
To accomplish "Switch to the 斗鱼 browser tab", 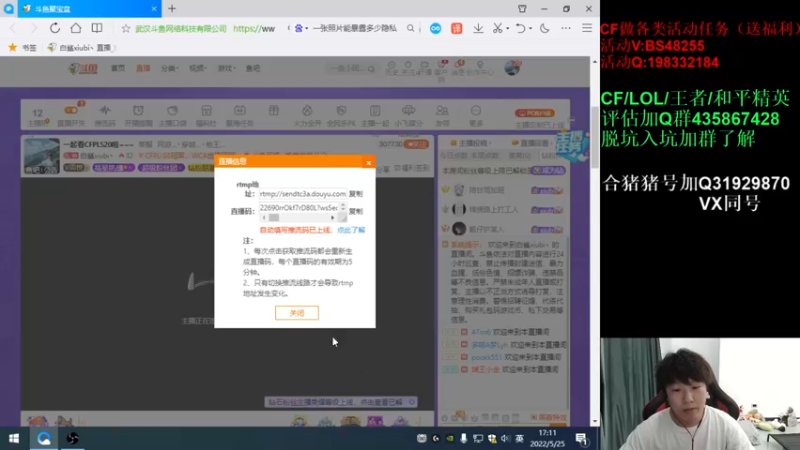I will (x=90, y=9).
